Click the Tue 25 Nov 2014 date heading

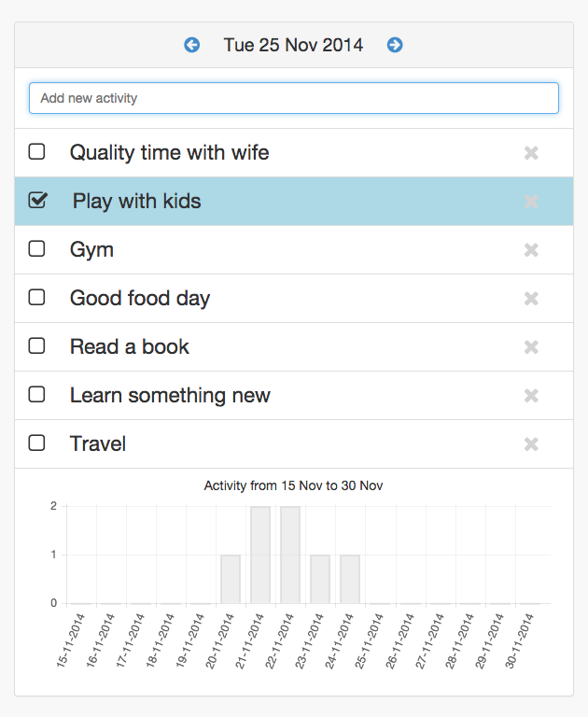click(x=293, y=45)
